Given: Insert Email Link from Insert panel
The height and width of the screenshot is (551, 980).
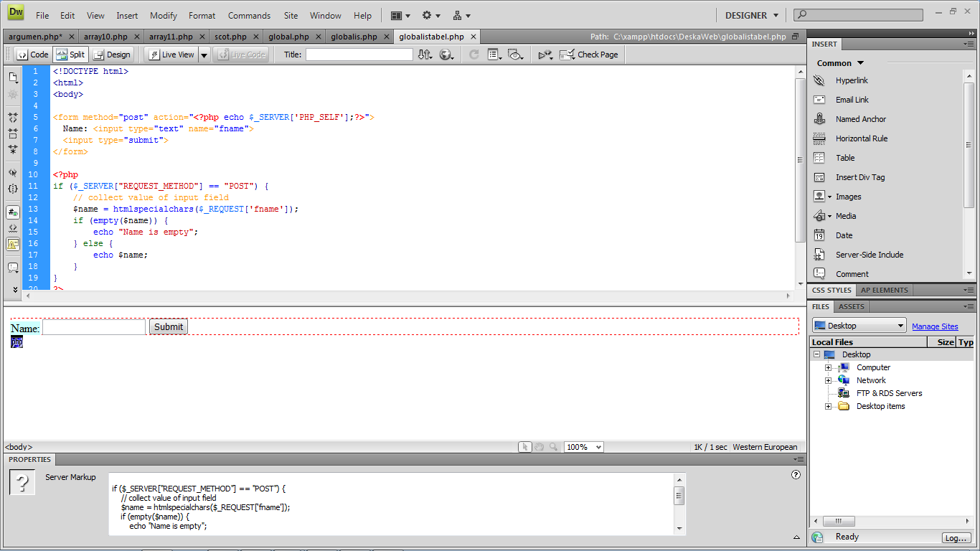Looking at the screenshot, I should click(x=852, y=100).
